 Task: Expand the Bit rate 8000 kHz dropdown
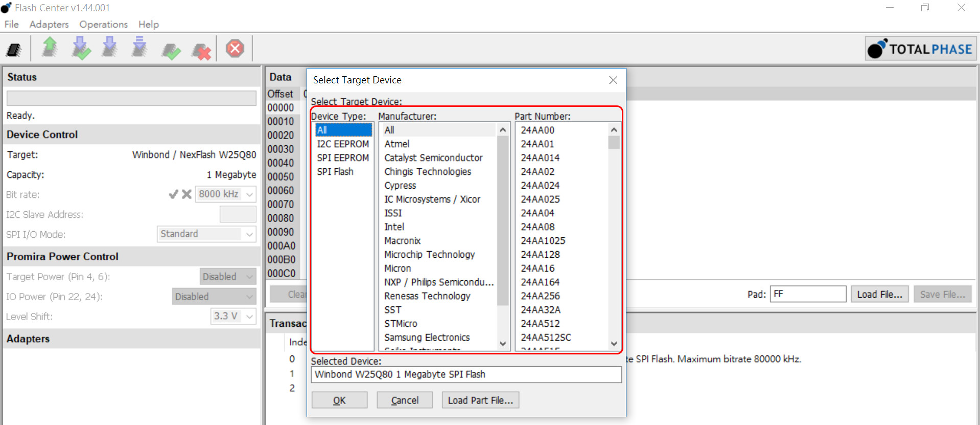pyautogui.click(x=249, y=194)
